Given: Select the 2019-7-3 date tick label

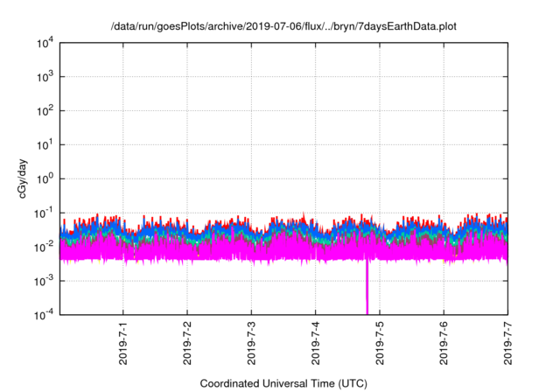Looking at the screenshot, I should point(251,343).
